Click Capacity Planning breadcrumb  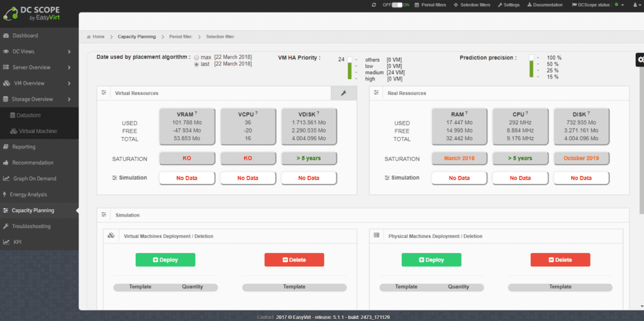(136, 36)
